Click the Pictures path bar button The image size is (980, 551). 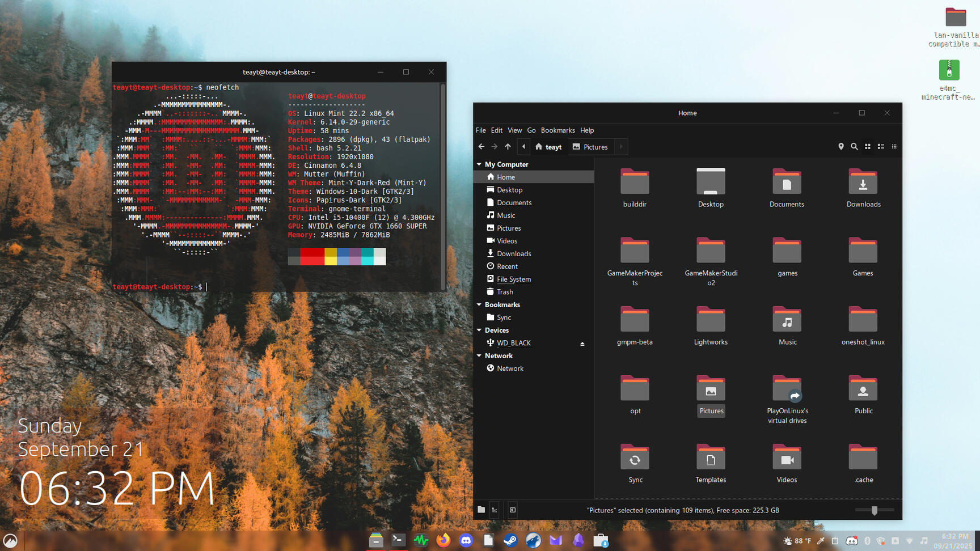coord(590,147)
